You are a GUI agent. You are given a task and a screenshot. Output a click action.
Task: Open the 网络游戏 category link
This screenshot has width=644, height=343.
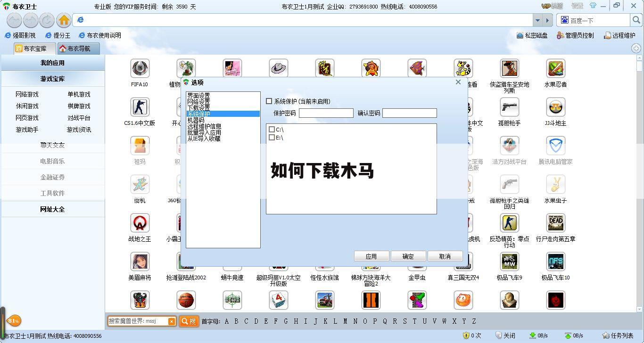tap(27, 94)
